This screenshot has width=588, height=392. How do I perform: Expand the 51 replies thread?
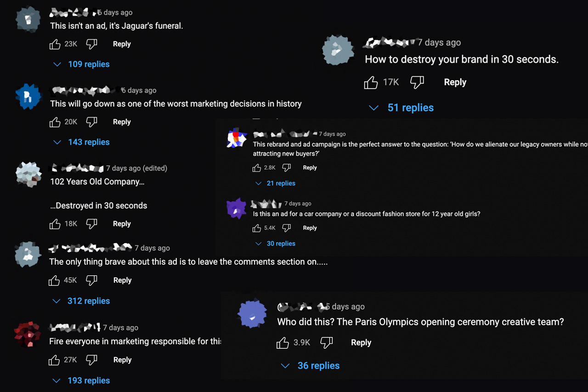click(402, 108)
